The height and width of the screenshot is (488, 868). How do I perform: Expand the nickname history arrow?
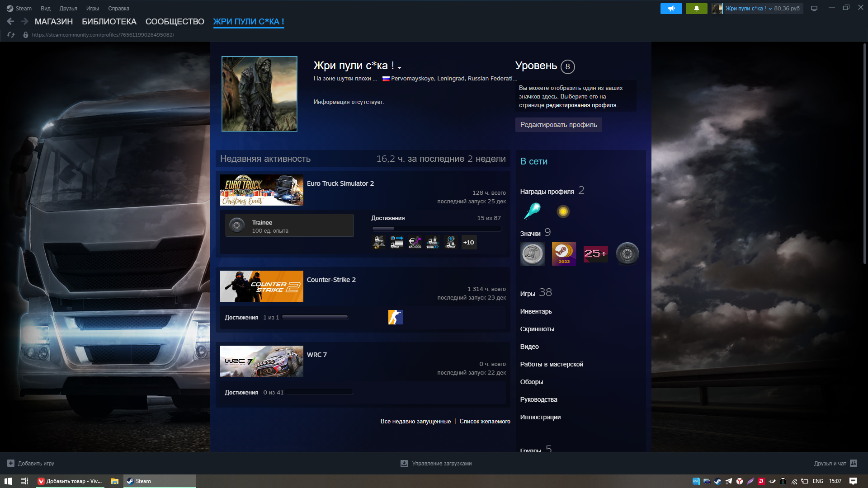400,67
